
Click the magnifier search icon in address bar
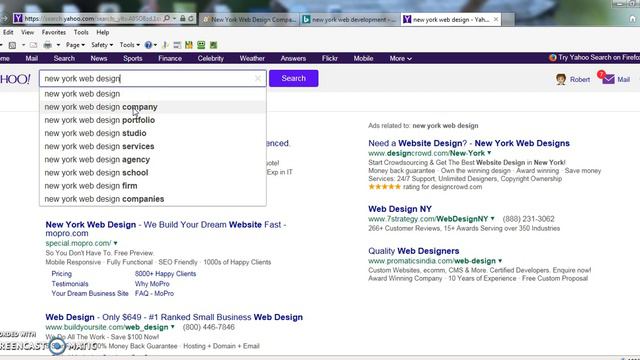[166, 19]
